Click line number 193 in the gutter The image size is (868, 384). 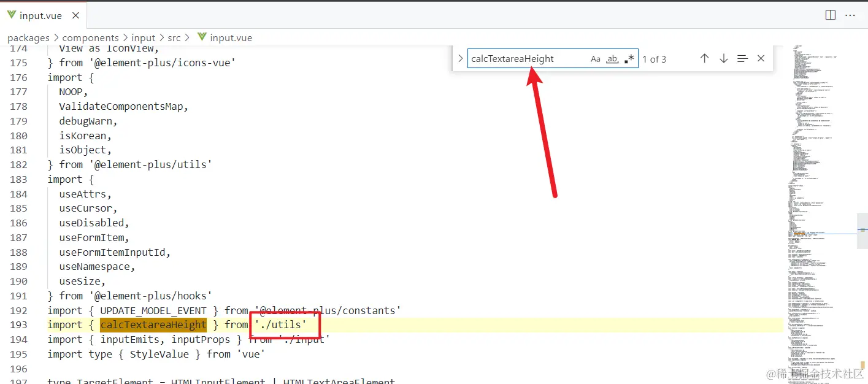pos(18,325)
